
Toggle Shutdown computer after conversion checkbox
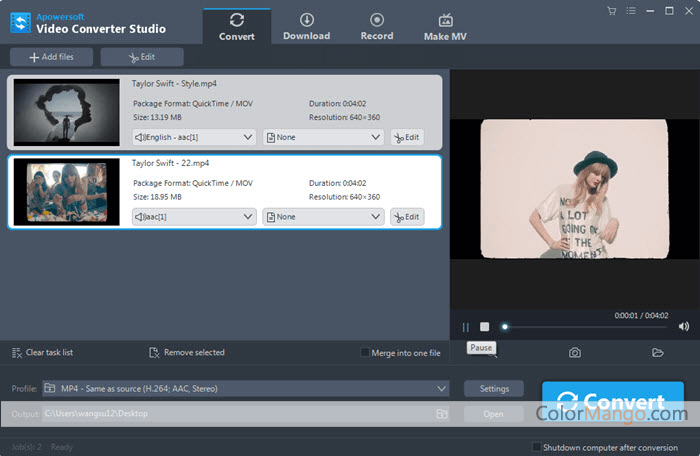point(538,447)
